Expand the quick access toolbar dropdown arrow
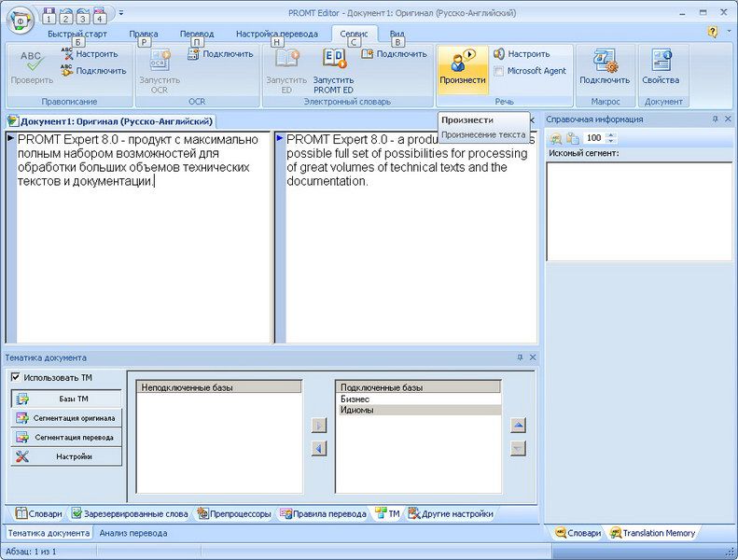This screenshot has height=560, width=738. pyautogui.click(x=121, y=14)
